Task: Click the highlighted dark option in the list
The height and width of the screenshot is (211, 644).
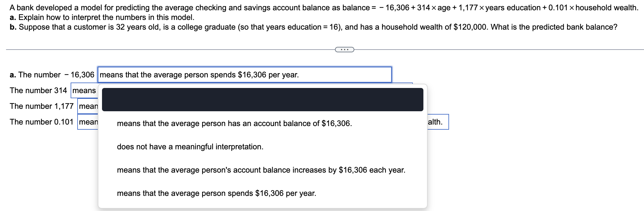Action: coord(263,100)
